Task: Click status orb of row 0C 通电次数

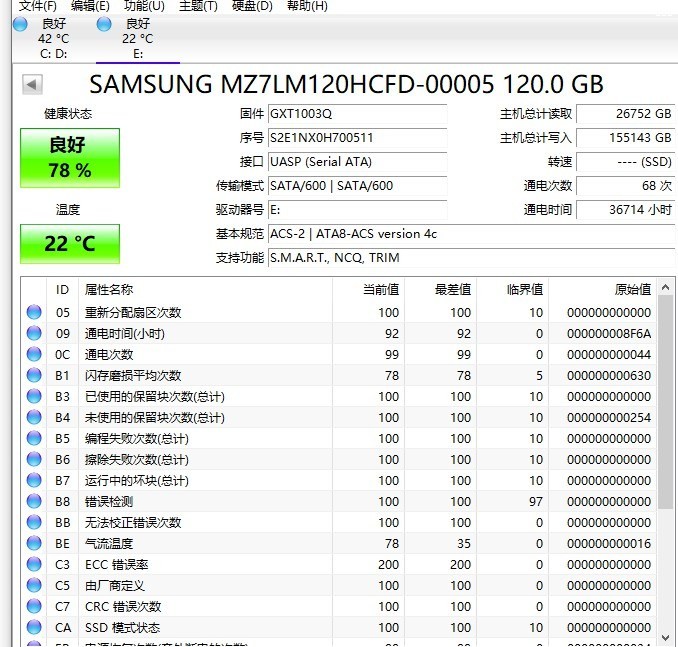Action: tap(34, 354)
